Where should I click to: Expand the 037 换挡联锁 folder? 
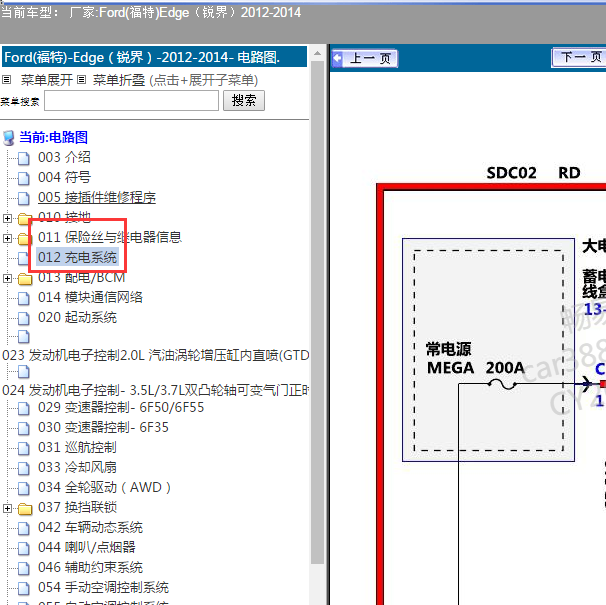pos(7,508)
